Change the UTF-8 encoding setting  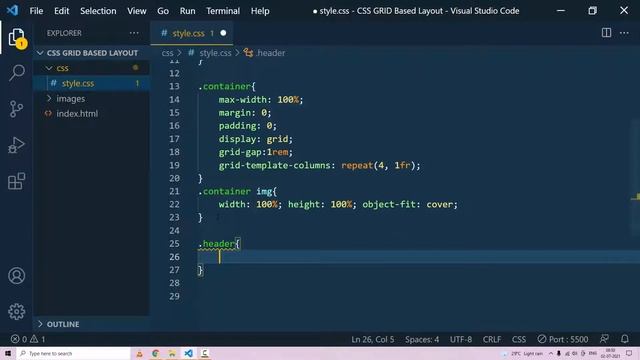click(x=461, y=339)
